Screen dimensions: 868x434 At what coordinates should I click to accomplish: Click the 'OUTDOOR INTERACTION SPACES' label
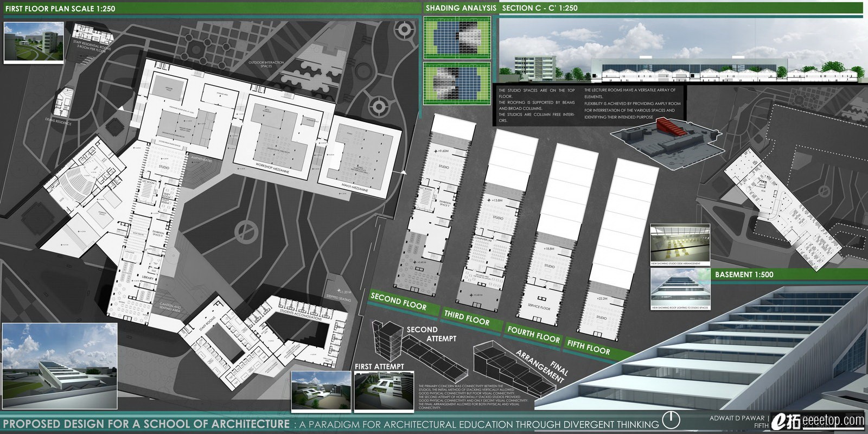266,64
